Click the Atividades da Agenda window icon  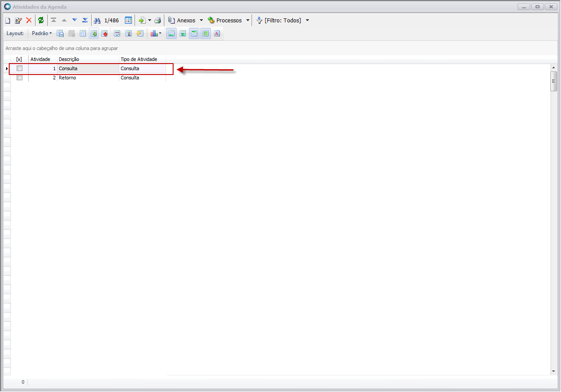(x=7, y=7)
